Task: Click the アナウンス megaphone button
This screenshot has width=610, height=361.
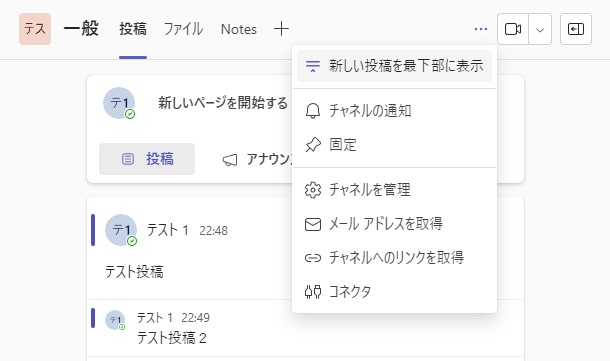Action: (257, 159)
